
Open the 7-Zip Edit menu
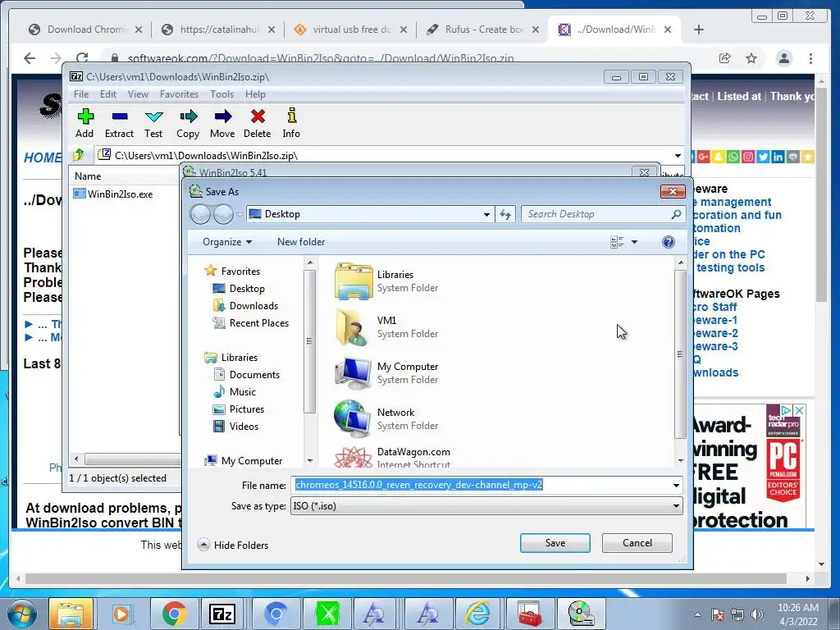click(x=108, y=94)
